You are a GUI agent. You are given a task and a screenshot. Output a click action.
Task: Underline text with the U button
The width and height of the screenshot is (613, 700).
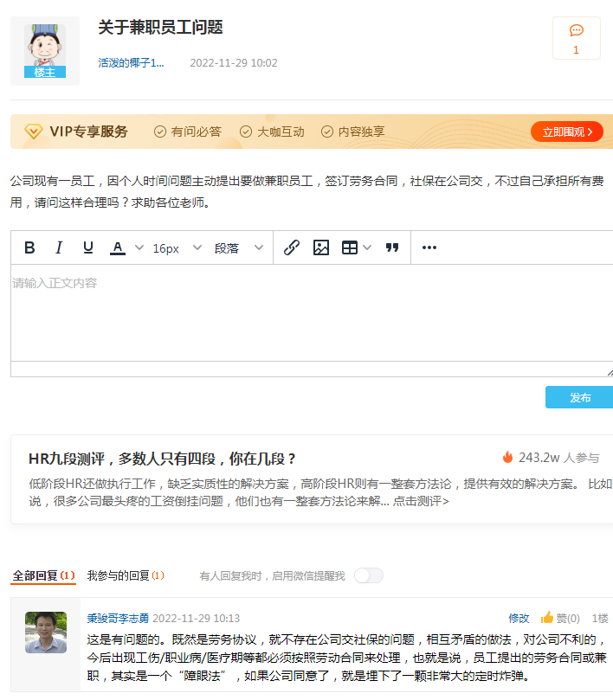pos(88,247)
